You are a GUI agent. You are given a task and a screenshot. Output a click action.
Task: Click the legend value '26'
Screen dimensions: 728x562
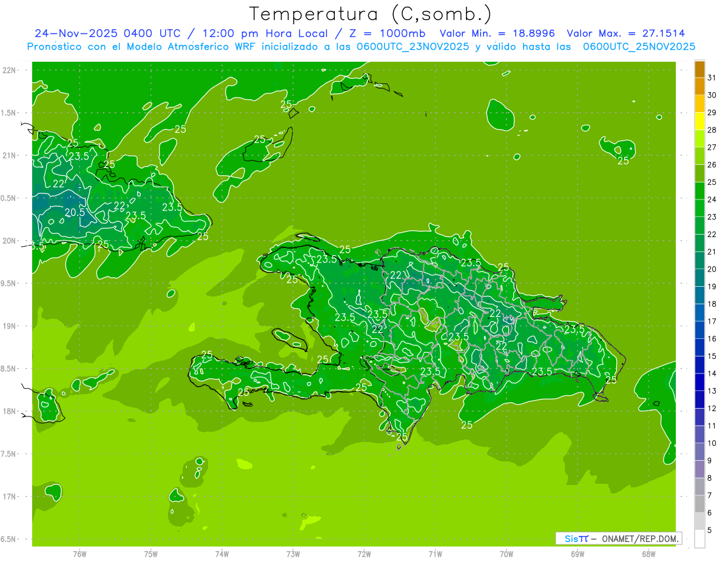(712, 164)
